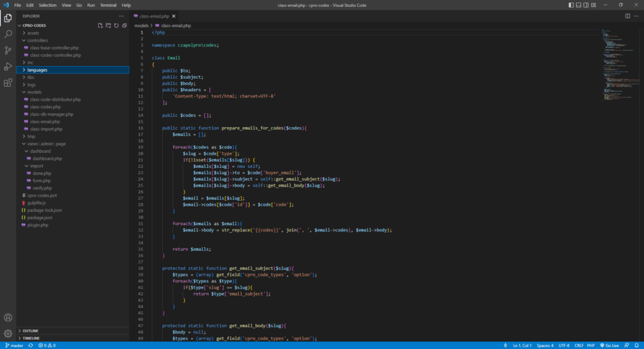Change file encoding UTF-8

click(x=564, y=346)
